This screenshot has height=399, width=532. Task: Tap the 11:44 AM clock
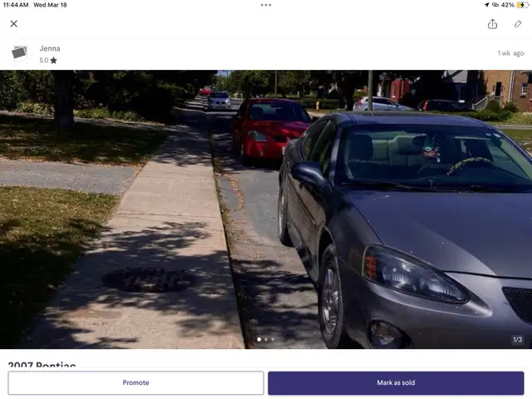[15, 4]
